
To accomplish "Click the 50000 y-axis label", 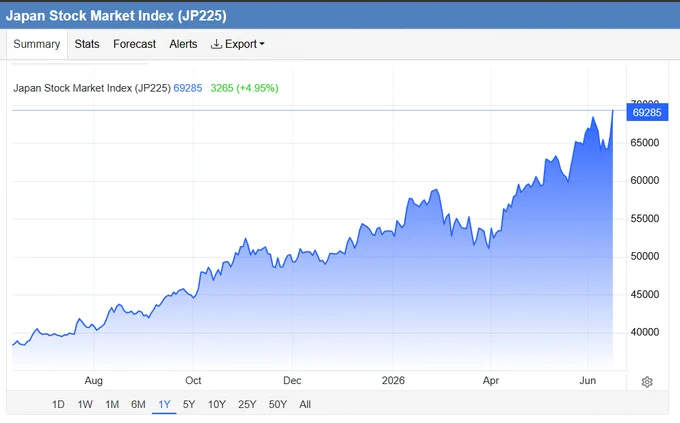I will tap(644, 256).
